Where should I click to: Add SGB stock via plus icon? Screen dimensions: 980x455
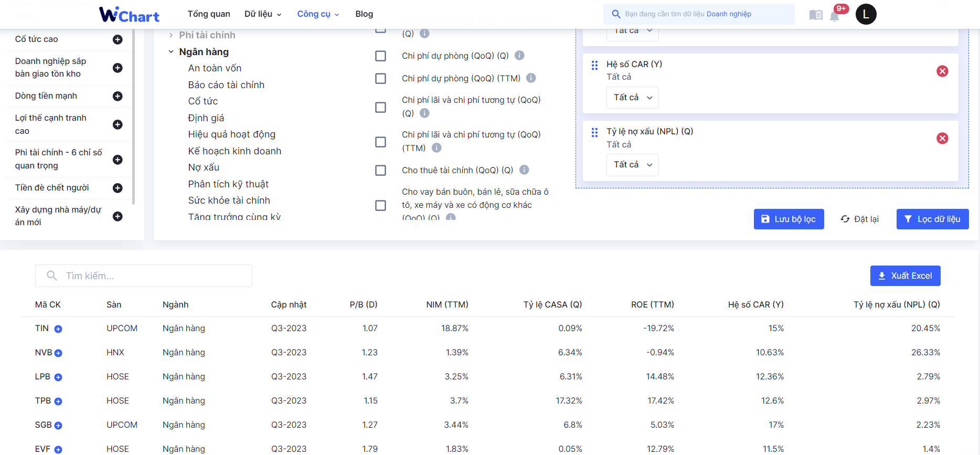(x=58, y=426)
